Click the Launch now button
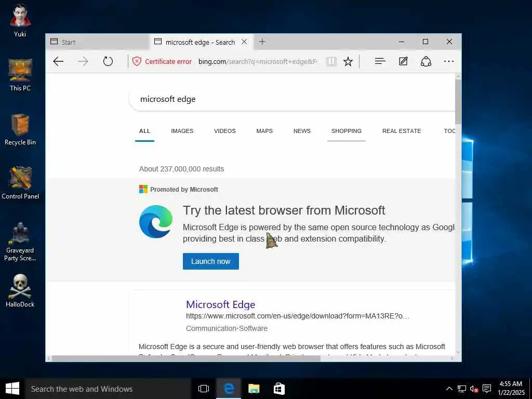This screenshot has height=399, width=532. click(x=211, y=261)
